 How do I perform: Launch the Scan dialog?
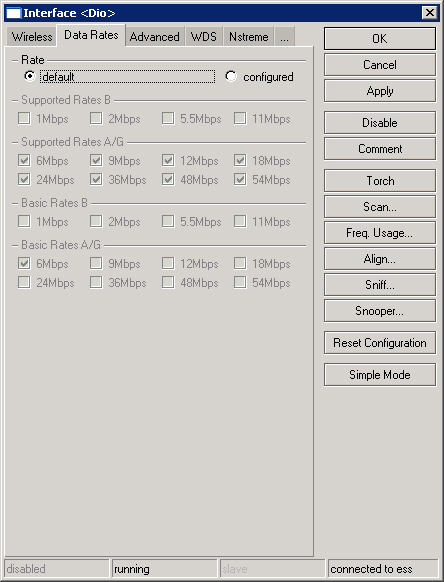(x=380, y=206)
